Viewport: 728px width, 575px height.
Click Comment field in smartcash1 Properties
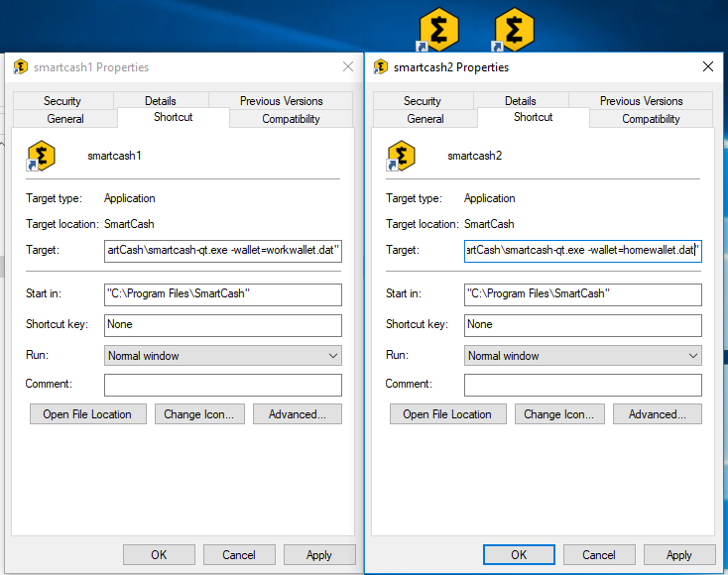click(223, 385)
